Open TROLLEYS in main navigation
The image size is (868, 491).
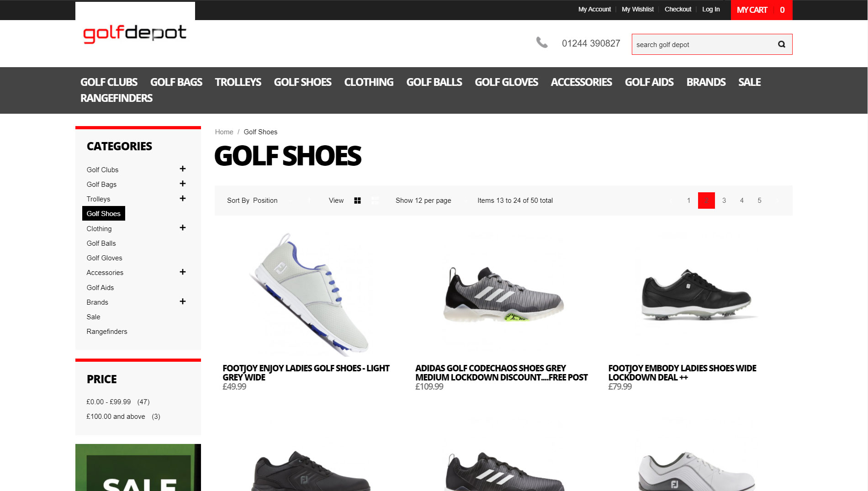point(238,82)
